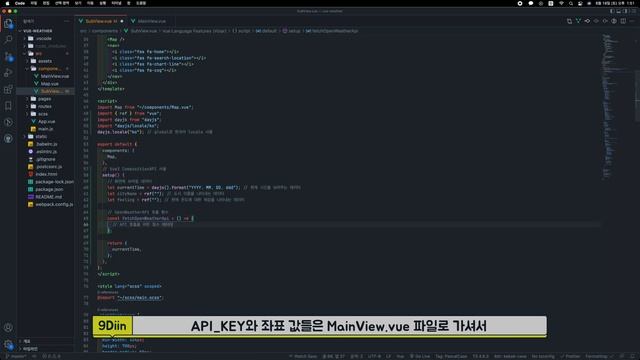Viewport: 640px width, 360px height.
Task: Click the Tag: PascalCase status item
Action: click(451, 356)
